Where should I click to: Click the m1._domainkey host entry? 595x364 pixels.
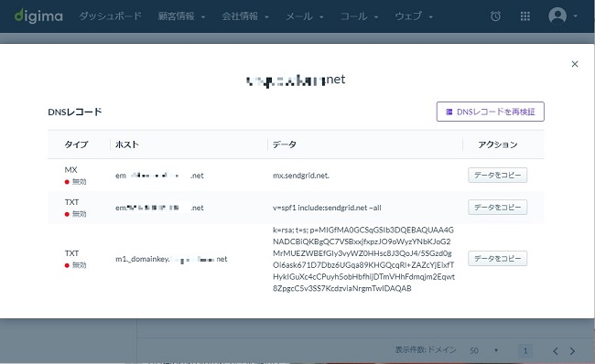click(x=171, y=259)
